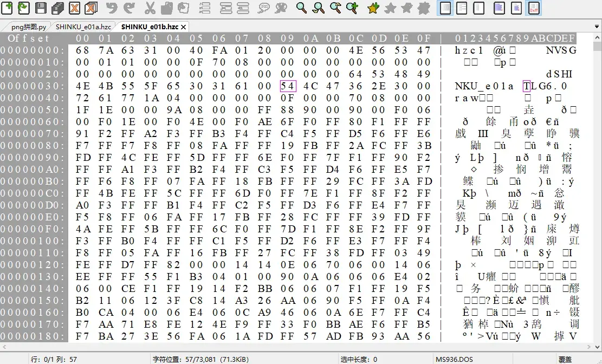Click the Save All multi-disk icon
The width and height of the screenshot is (602, 364).
[57, 8]
